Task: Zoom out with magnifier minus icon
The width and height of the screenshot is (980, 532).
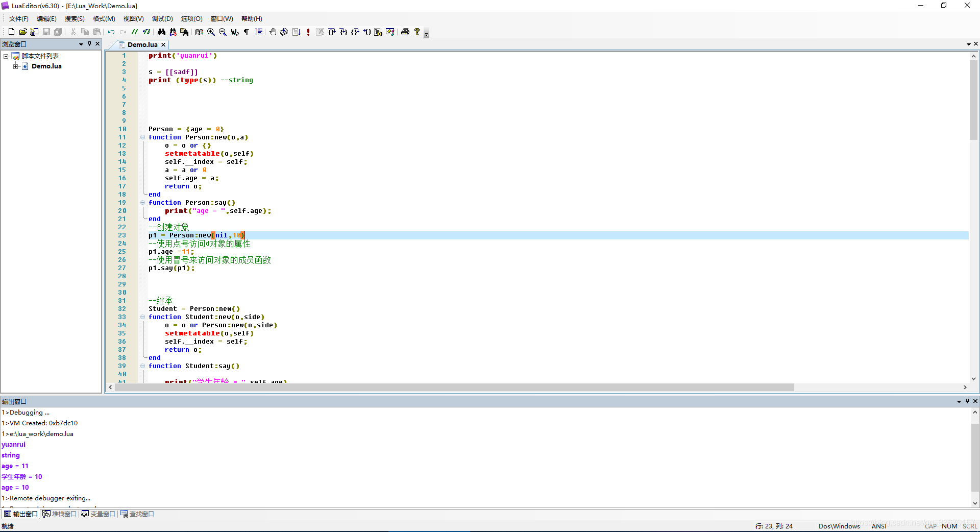Action: 223,32
